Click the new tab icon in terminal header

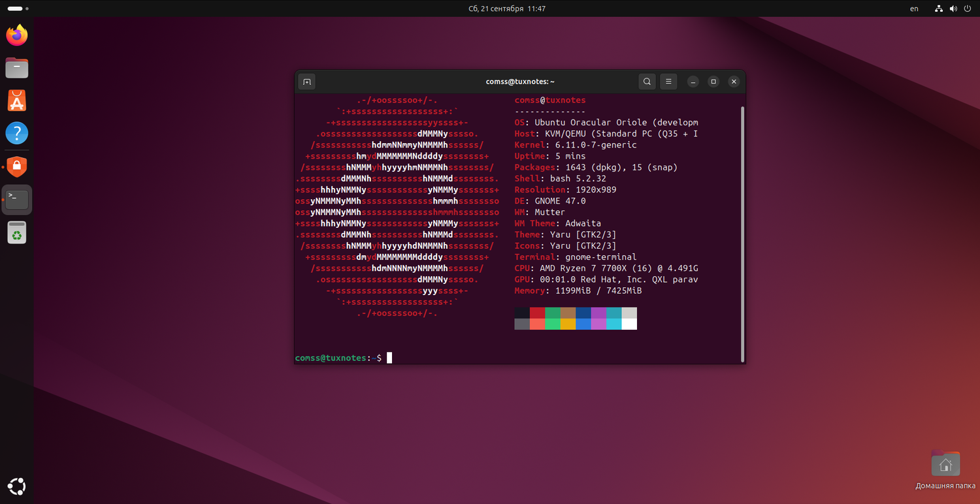click(x=306, y=82)
